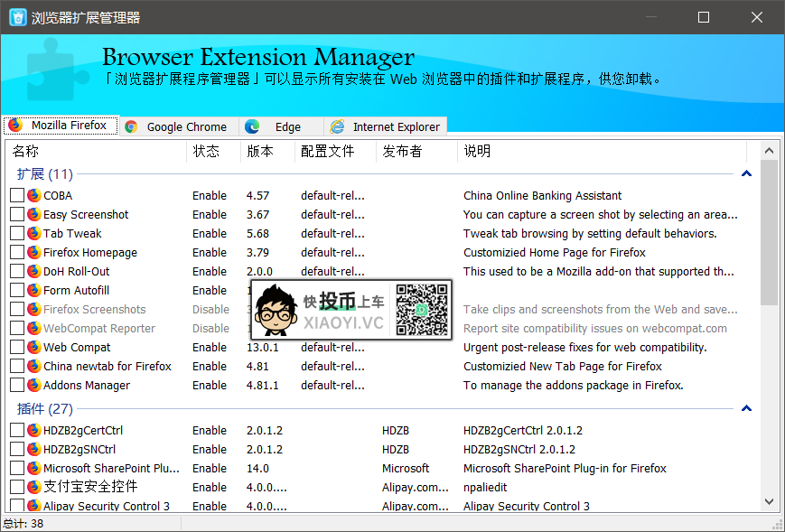785x532 pixels.
Task: Click the Firefox icon beside Addons Manager
Action: pyautogui.click(x=34, y=386)
